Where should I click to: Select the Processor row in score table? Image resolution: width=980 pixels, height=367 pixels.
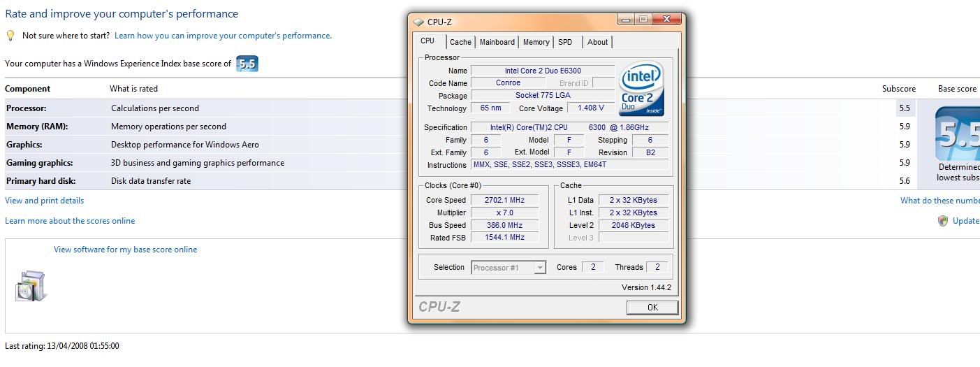pyautogui.click(x=461, y=108)
